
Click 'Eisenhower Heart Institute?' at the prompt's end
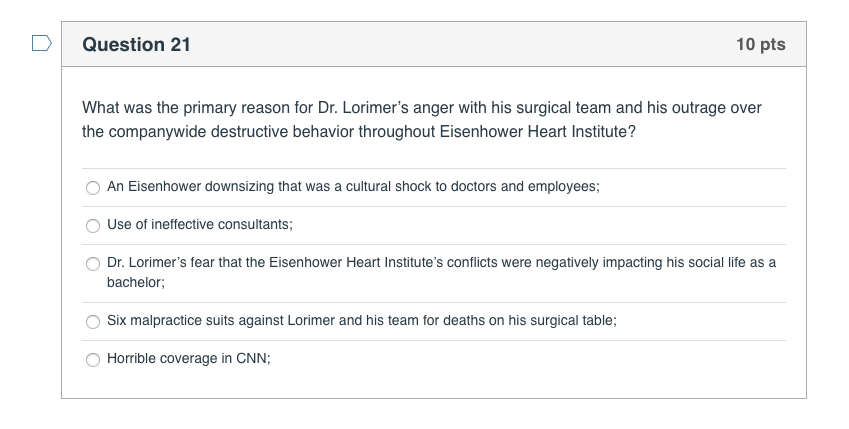542,131
